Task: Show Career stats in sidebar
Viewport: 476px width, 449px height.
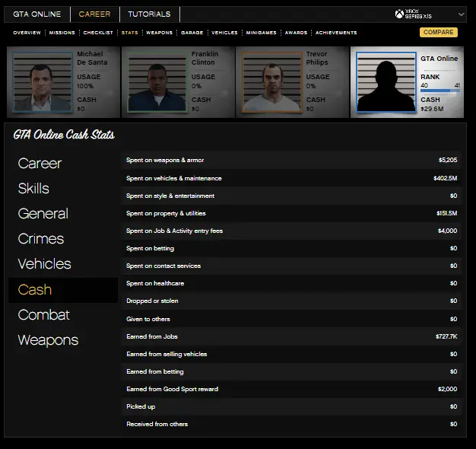Action: pos(40,164)
